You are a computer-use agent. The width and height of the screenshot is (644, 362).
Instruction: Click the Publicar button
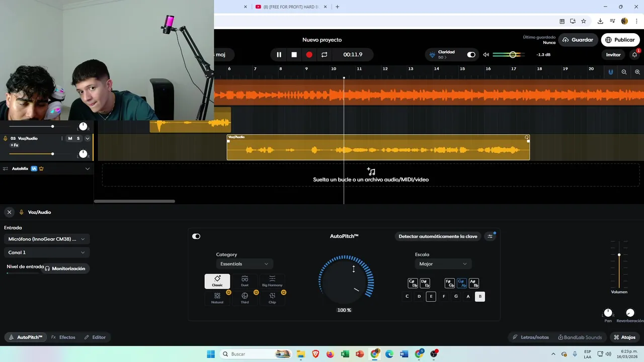(620, 40)
